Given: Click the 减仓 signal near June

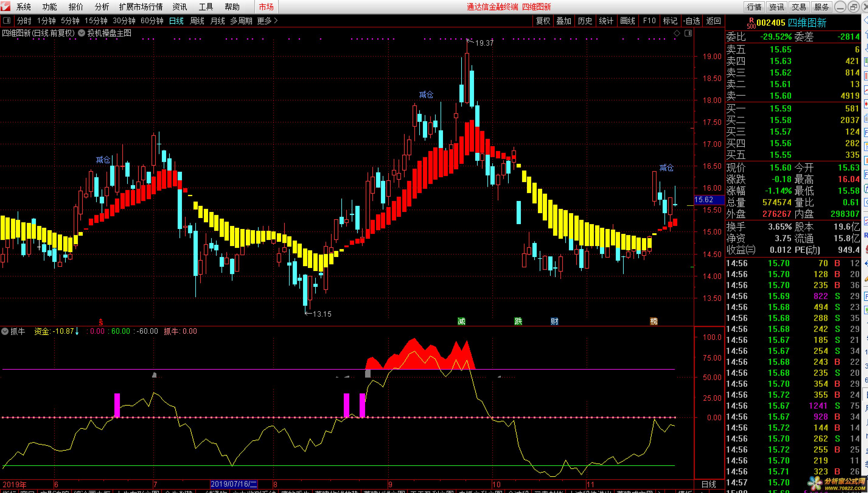Looking at the screenshot, I should [x=103, y=160].
